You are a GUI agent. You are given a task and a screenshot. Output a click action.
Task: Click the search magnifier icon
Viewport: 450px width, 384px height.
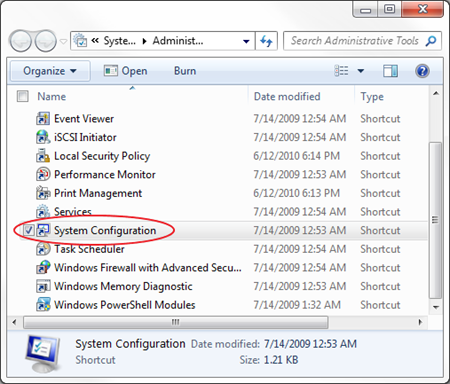(431, 41)
